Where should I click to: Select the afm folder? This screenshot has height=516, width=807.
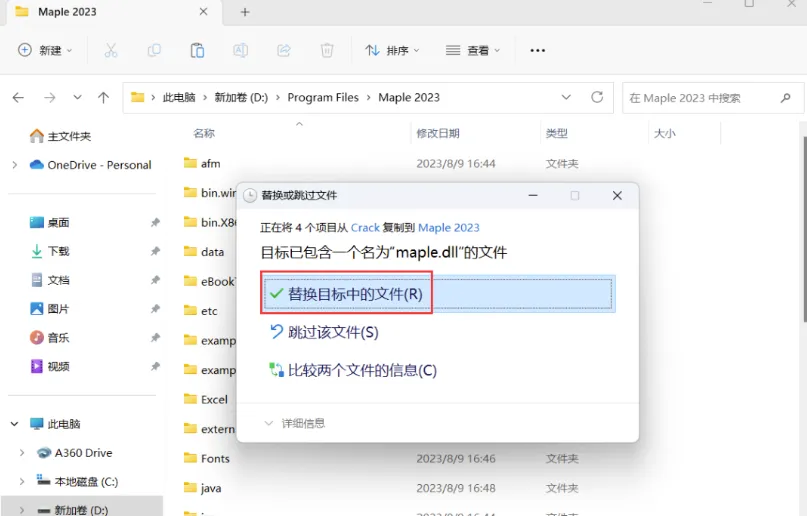click(x=202, y=164)
